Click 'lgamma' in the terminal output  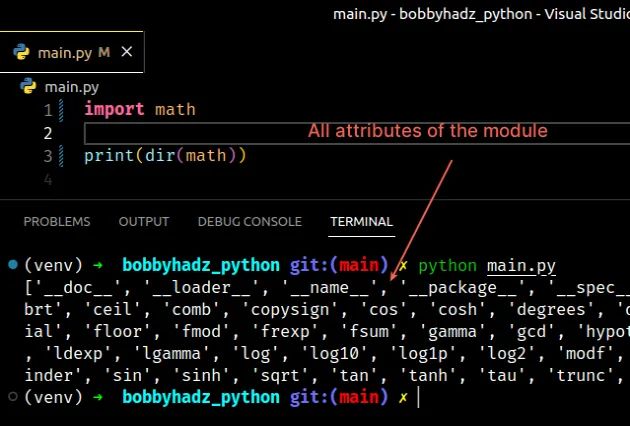point(173,354)
